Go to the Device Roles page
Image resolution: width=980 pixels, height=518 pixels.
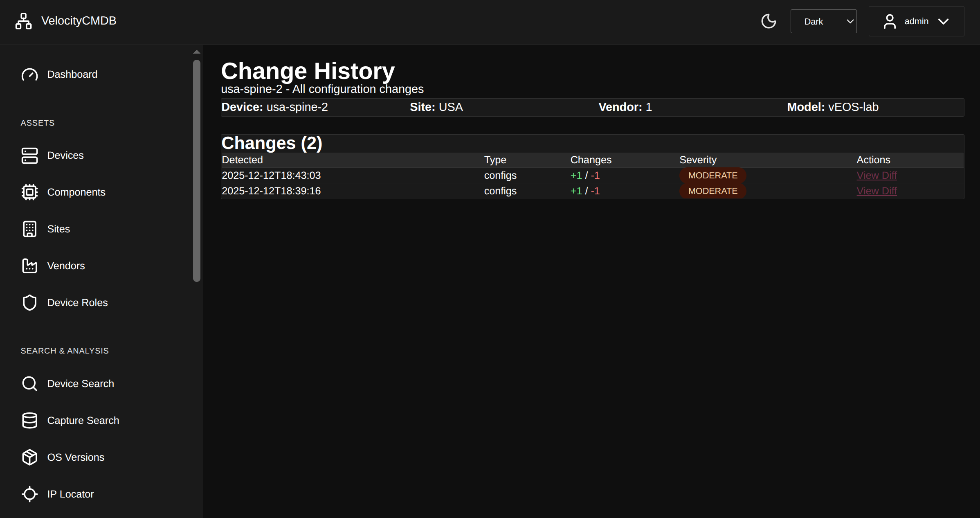(77, 303)
